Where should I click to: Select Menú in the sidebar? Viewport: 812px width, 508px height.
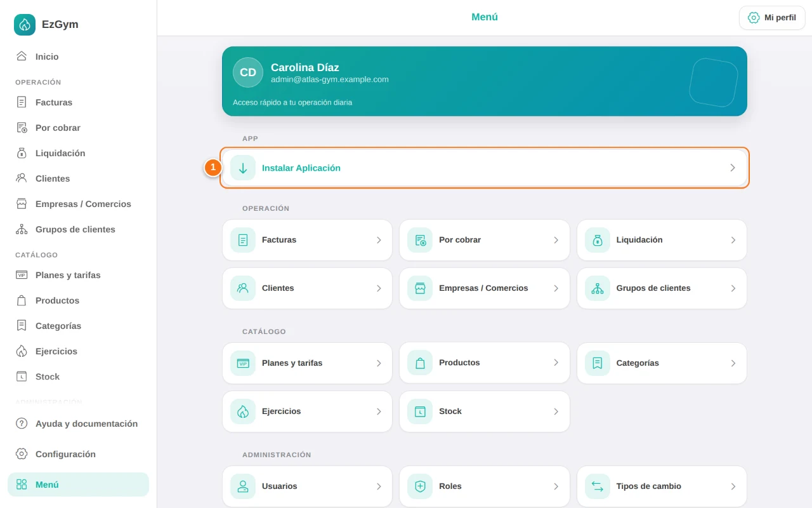[x=78, y=485]
